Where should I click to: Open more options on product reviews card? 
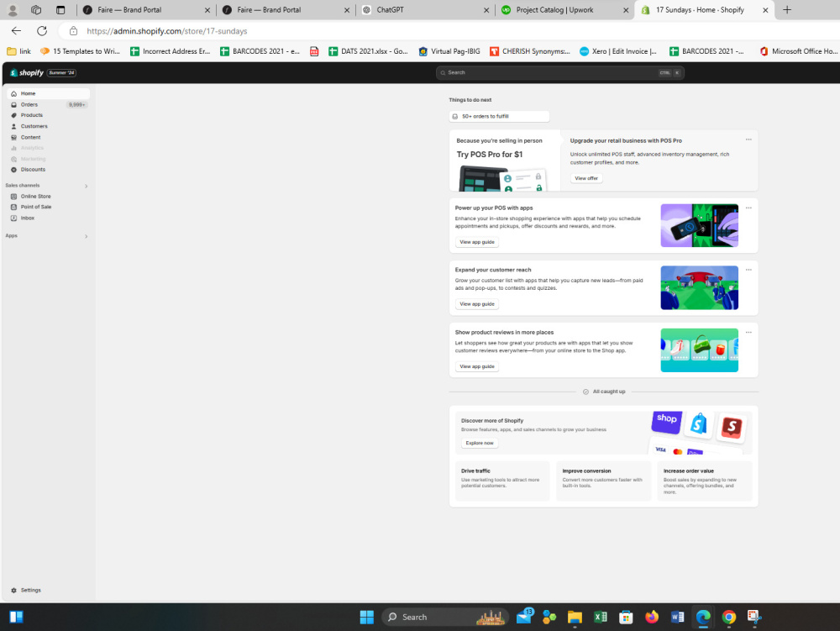pyautogui.click(x=748, y=333)
